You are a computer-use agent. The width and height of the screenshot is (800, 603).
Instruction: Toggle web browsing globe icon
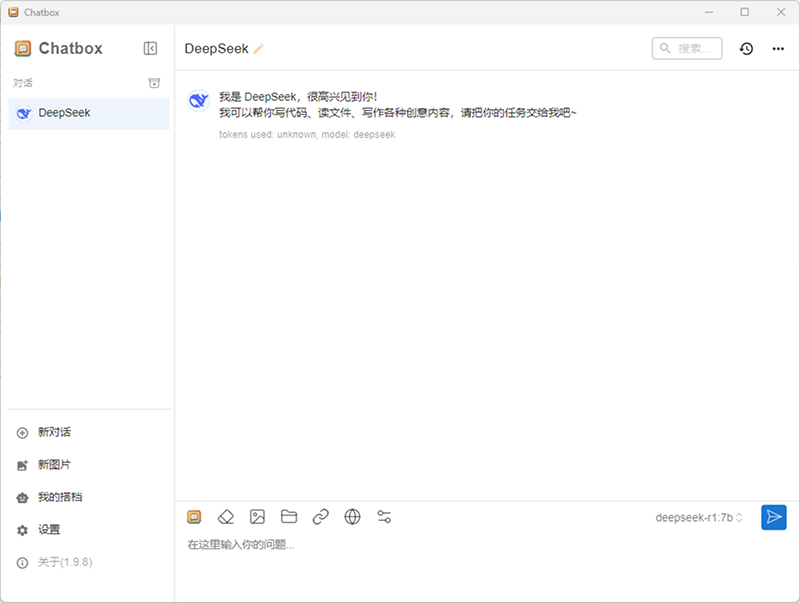click(x=352, y=517)
